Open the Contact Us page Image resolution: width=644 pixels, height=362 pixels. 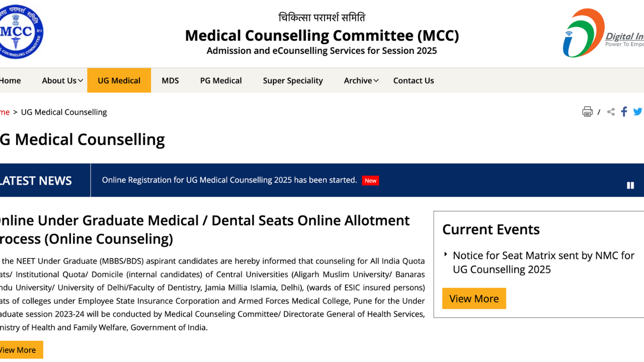414,80
